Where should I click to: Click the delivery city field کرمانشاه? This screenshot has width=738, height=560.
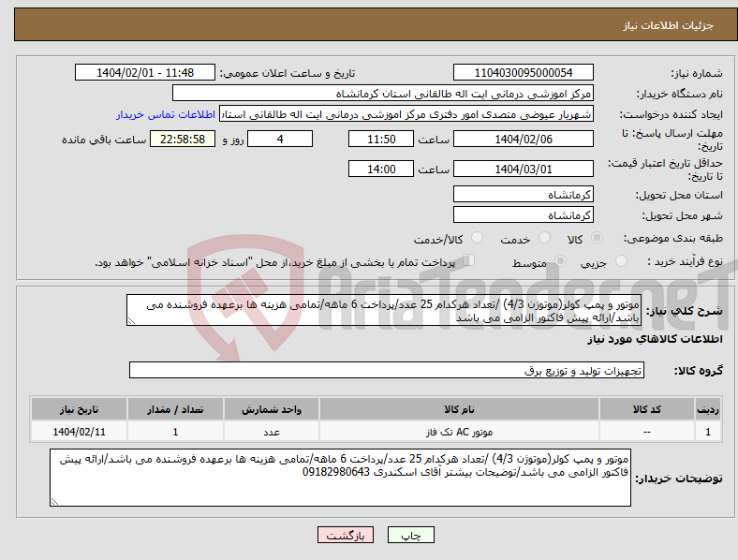tap(524, 214)
